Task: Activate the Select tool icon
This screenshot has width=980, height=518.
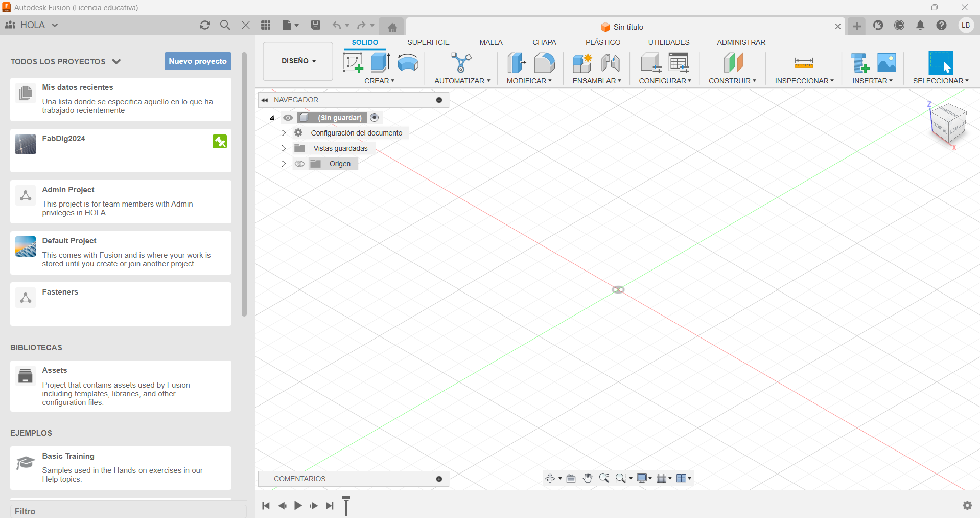Action: click(x=941, y=63)
